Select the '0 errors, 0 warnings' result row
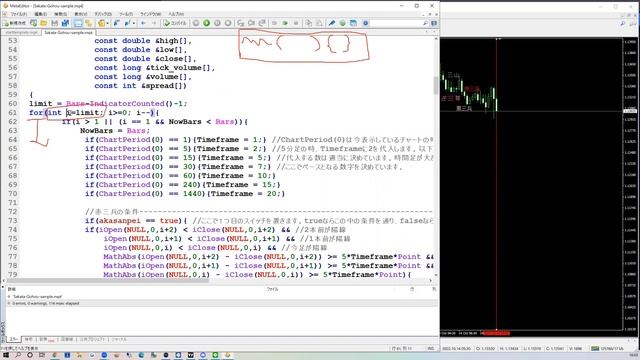Screen dimensions: 640x360 coord(222,303)
